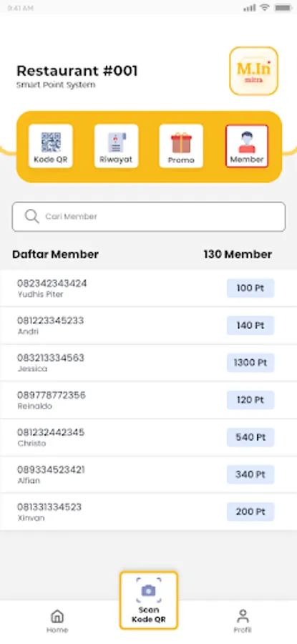The height and width of the screenshot is (644, 297).
Task: Tap the M.In mitra logo
Action: pyautogui.click(x=254, y=71)
